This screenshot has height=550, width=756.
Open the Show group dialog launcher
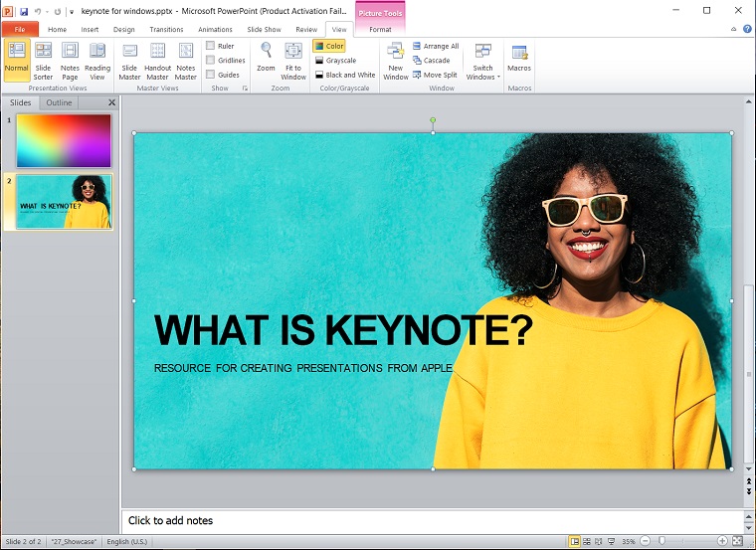[245, 89]
